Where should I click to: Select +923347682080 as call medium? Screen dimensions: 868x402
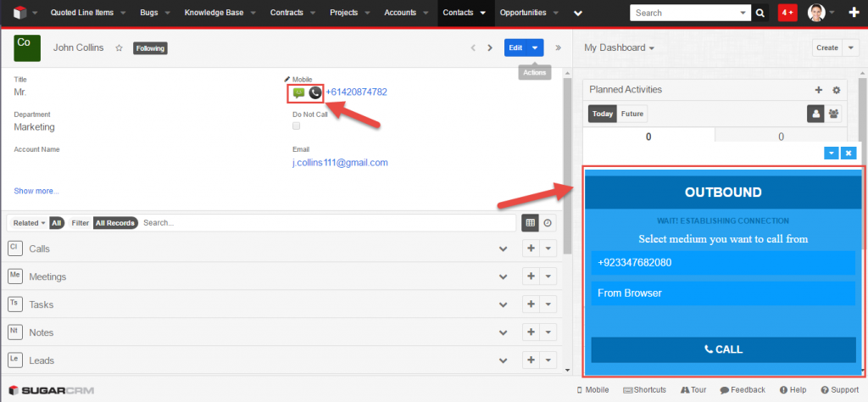[x=723, y=263]
